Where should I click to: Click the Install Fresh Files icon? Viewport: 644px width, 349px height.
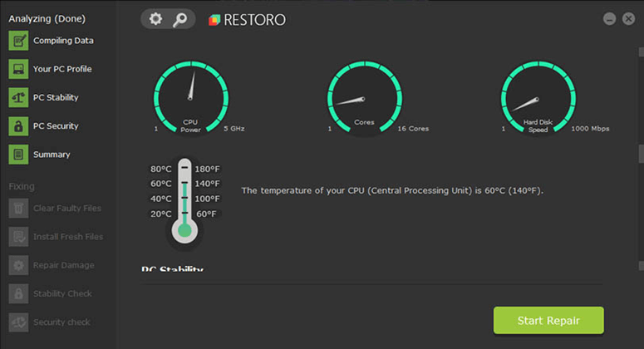pyautogui.click(x=18, y=237)
